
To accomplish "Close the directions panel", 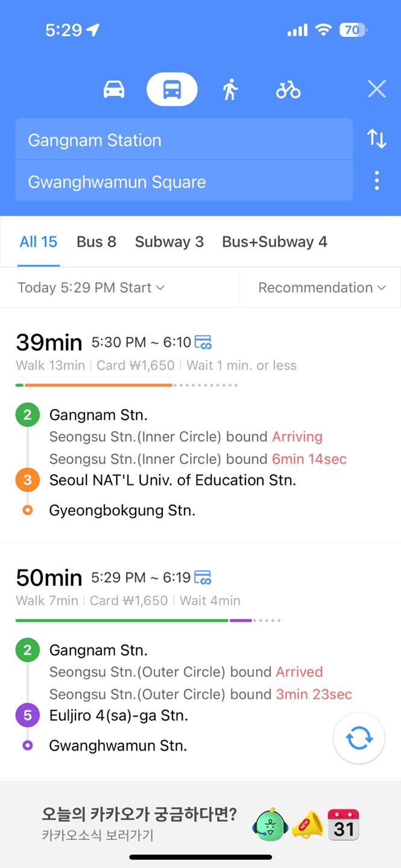I will pos(377,90).
